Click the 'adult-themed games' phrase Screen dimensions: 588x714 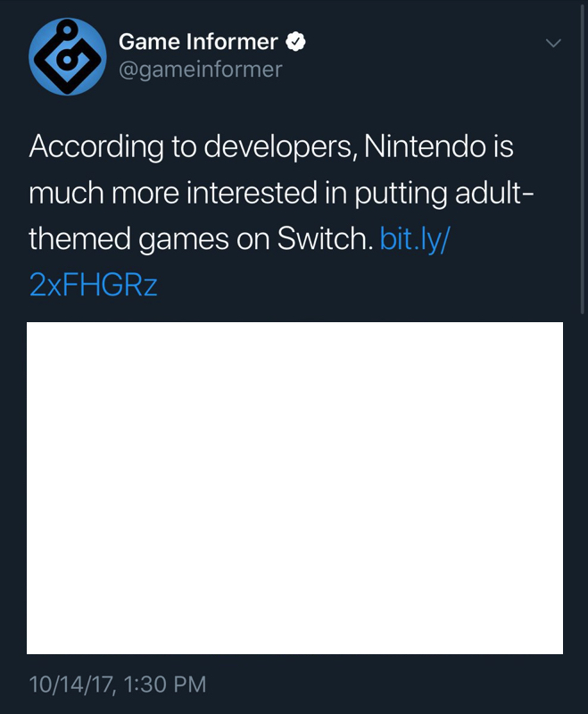[281, 215]
